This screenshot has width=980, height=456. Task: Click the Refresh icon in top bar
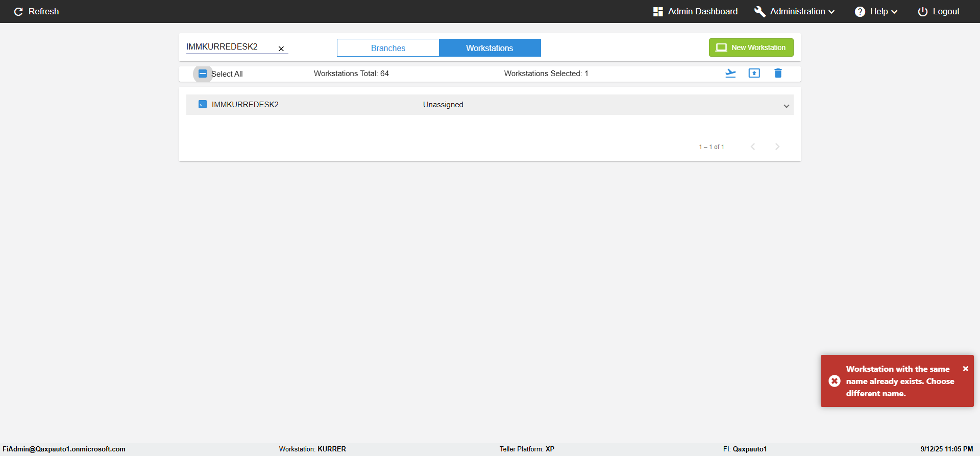click(x=18, y=11)
